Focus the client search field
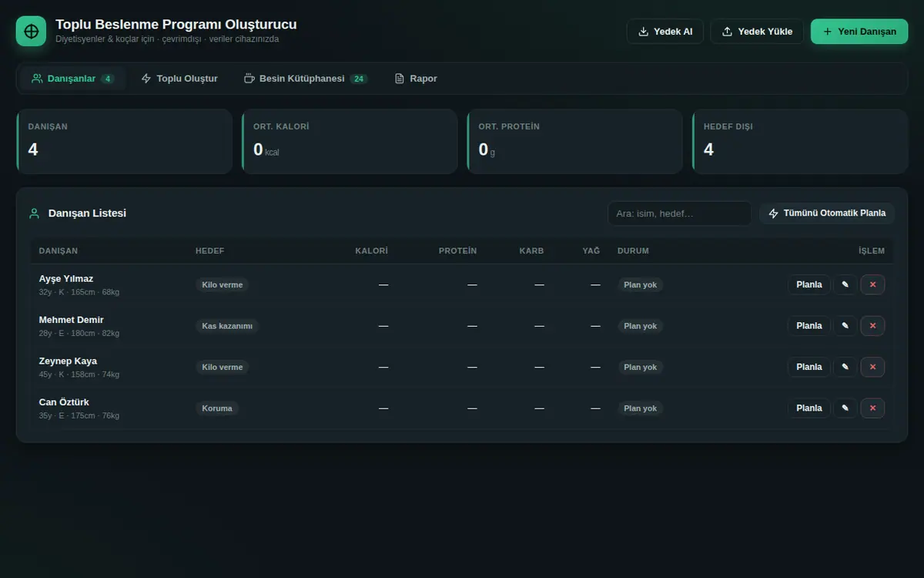The width and height of the screenshot is (924, 578). 679,213
